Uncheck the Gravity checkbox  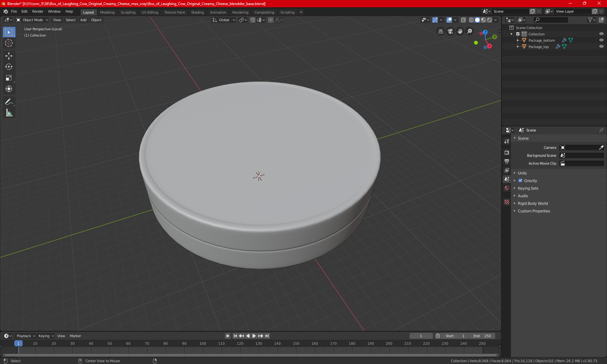tap(520, 181)
